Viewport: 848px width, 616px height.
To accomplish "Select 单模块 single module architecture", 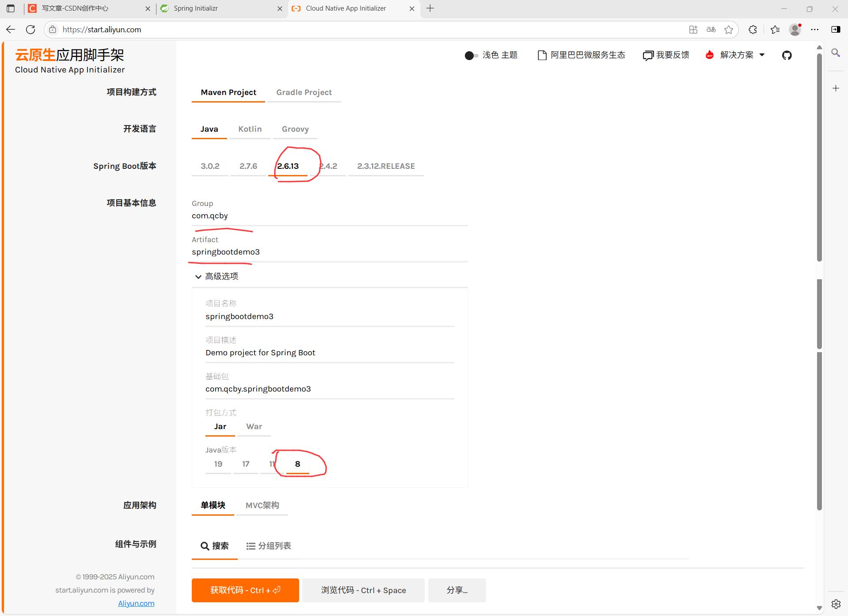I will [x=213, y=505].
